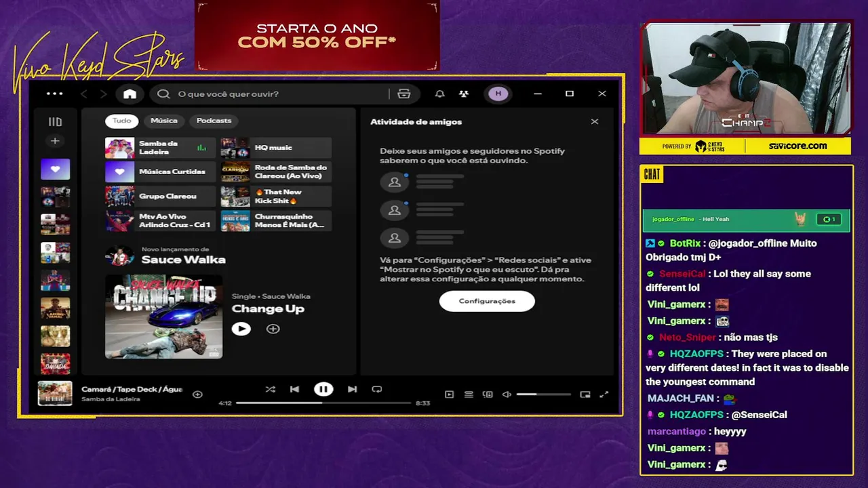Toggle the friend activity icon
This screenshot has width=868, height=488.
(463, 94)
